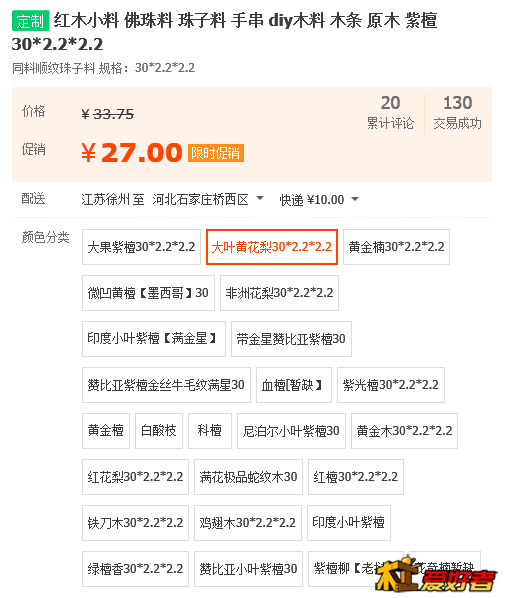
Task: View the 20 累计评论 reviews count
Action: click(x=390, y=113)
